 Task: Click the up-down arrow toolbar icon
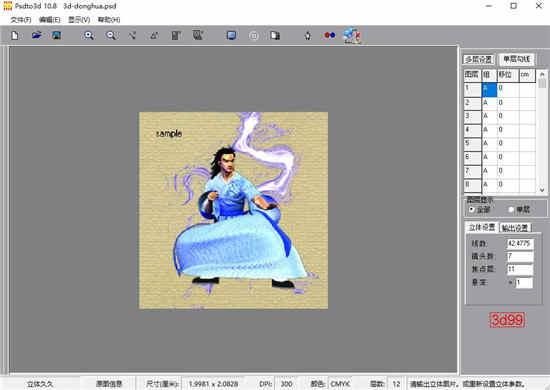(308, 35)
